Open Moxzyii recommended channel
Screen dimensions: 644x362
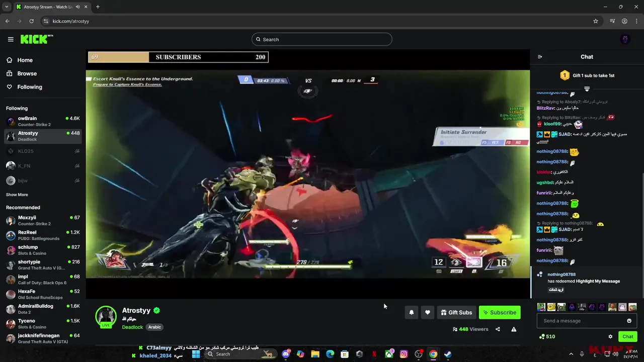(43, 221)
